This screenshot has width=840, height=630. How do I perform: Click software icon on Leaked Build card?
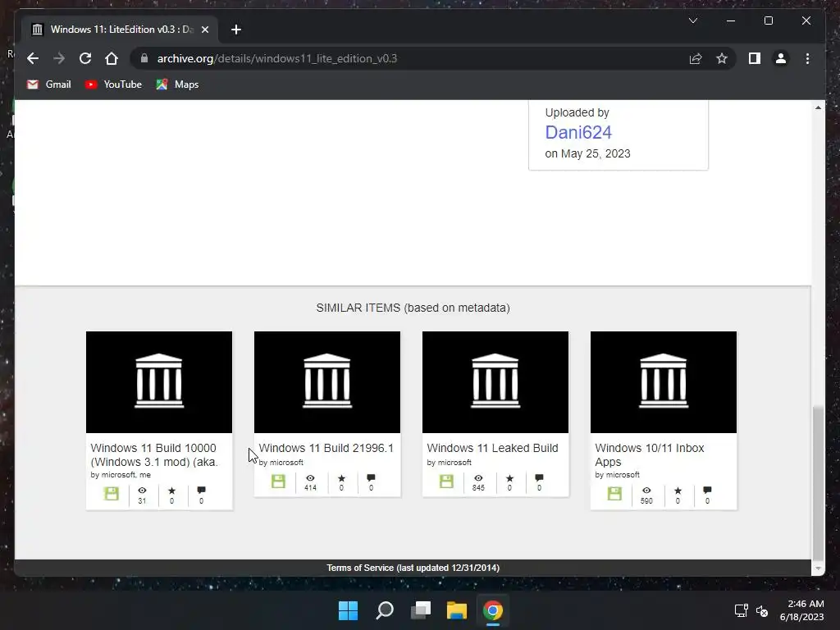click(x=447, y=481)
